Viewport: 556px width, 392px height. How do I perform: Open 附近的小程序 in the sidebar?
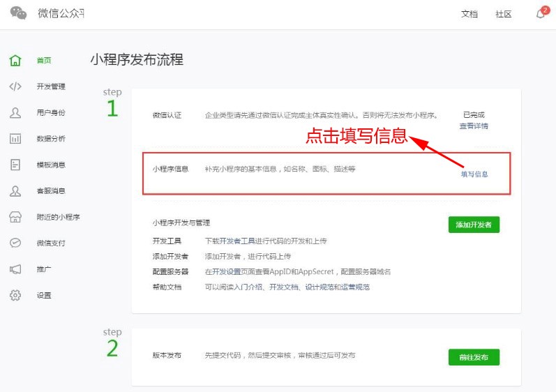58,217
